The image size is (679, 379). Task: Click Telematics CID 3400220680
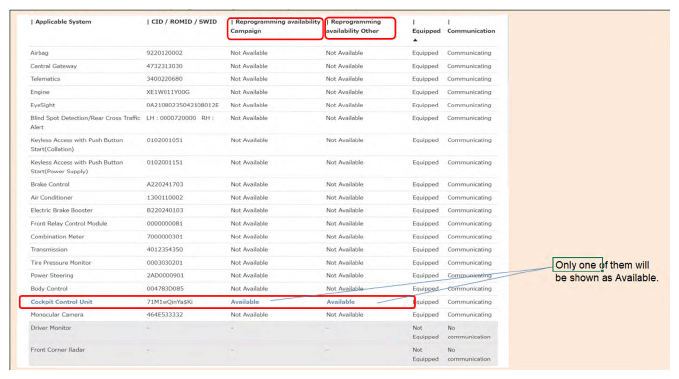coord(165,79)
